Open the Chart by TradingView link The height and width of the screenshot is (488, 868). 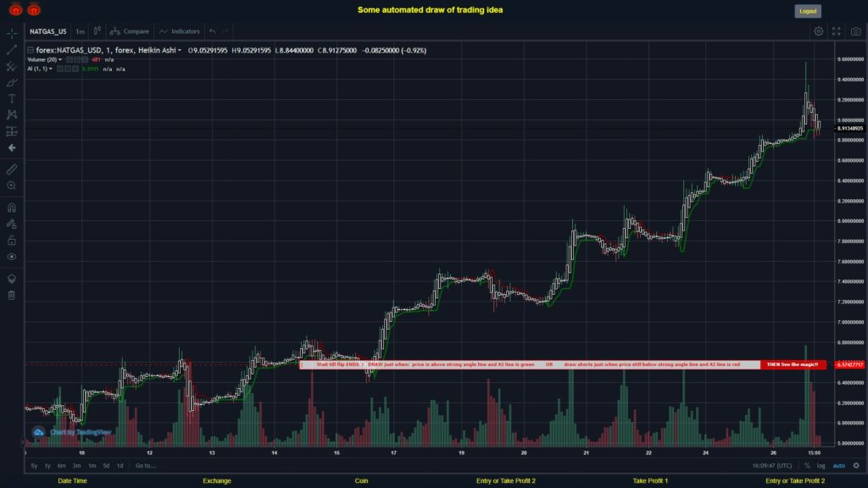pos(81,432)
